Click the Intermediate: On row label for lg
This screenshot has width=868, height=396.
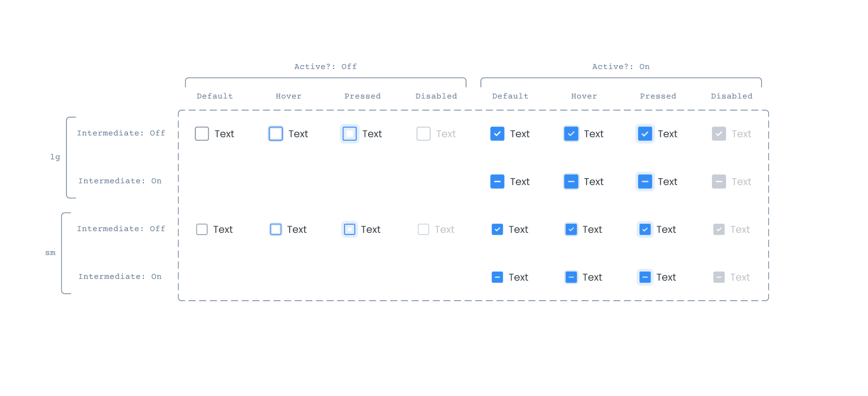pyautogui.click(x=120, y=181)
